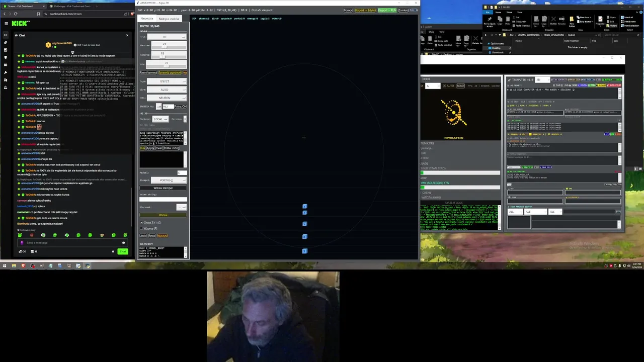This screenshot has width=644, height=362.
Task: Select Desktop under Quick access in File Explorer
Action: [496, 48]
